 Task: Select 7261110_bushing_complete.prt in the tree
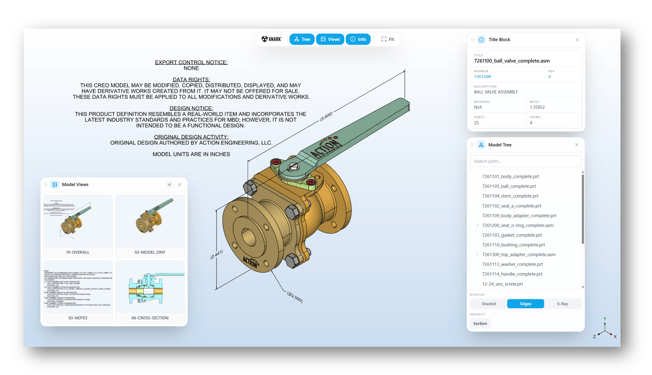[513, 245]
